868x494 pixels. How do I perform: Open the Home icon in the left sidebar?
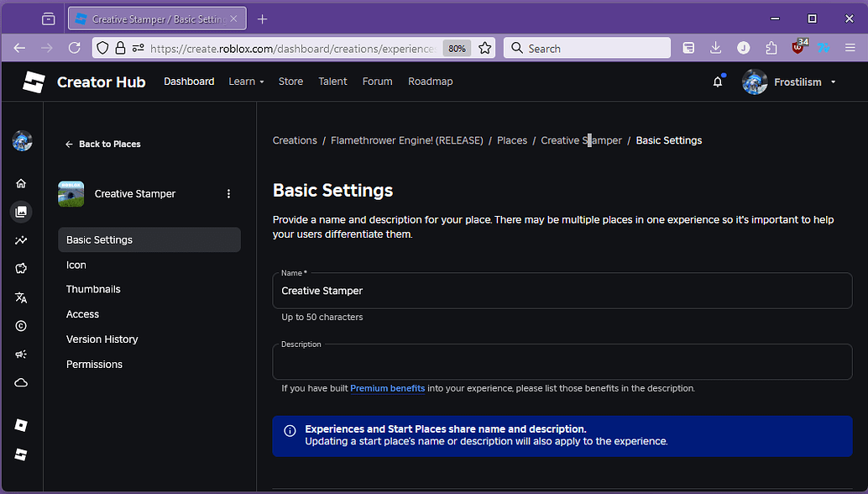point(21,183)
